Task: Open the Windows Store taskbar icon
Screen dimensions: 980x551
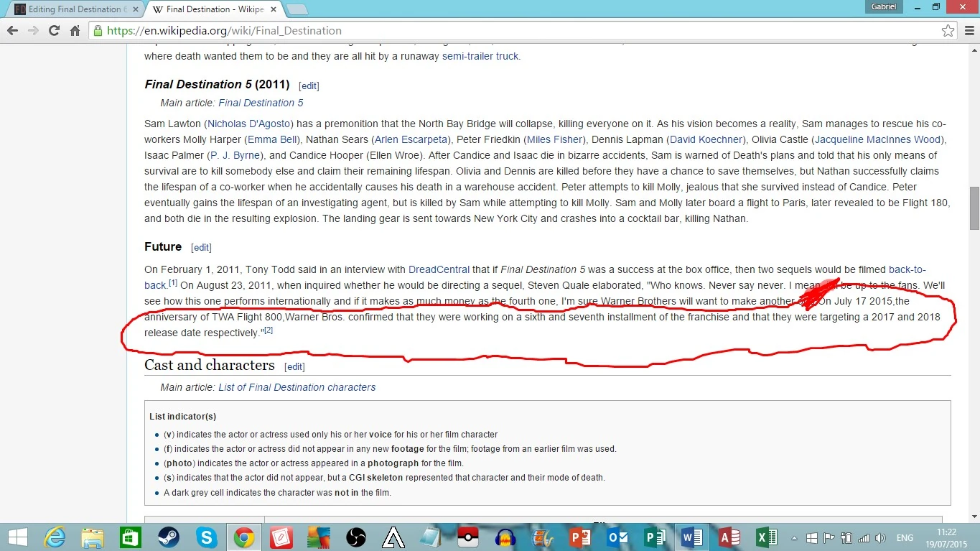Action: pyautogui.click(x=130, y=537)
